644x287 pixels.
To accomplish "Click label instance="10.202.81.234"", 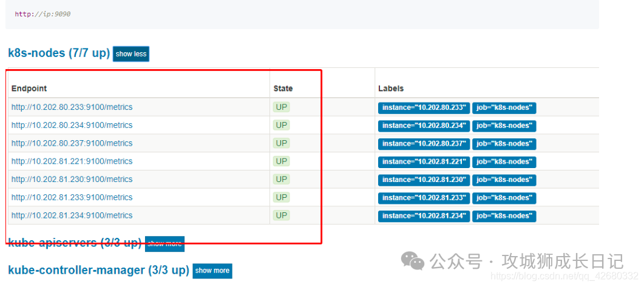I will coord(424,217).
